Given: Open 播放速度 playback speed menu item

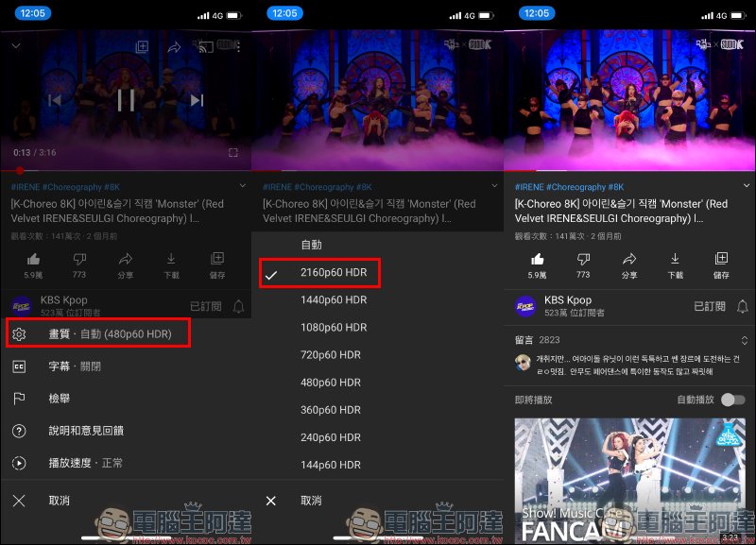Looking at the screenshot, I should click(x=86, y=463).
